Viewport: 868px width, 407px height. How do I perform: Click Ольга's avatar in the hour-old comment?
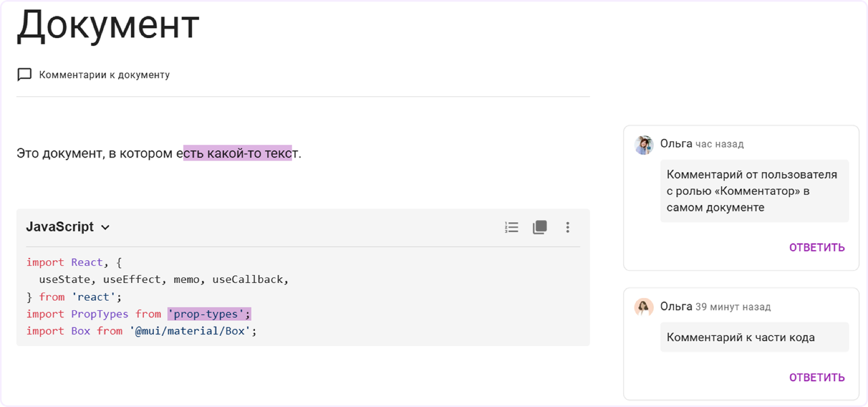pos(644,145)
